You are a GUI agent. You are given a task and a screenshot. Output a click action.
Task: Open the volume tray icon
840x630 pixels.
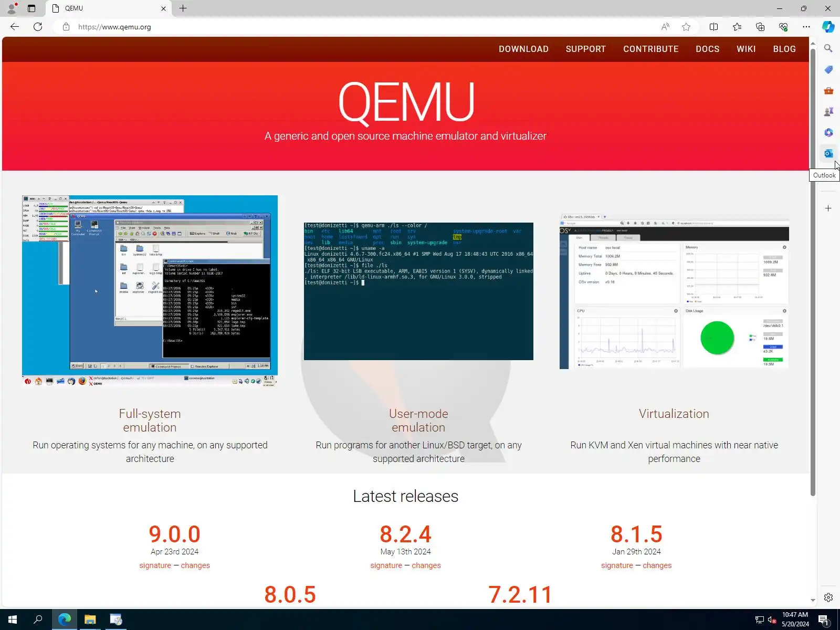tap(772, 620)
